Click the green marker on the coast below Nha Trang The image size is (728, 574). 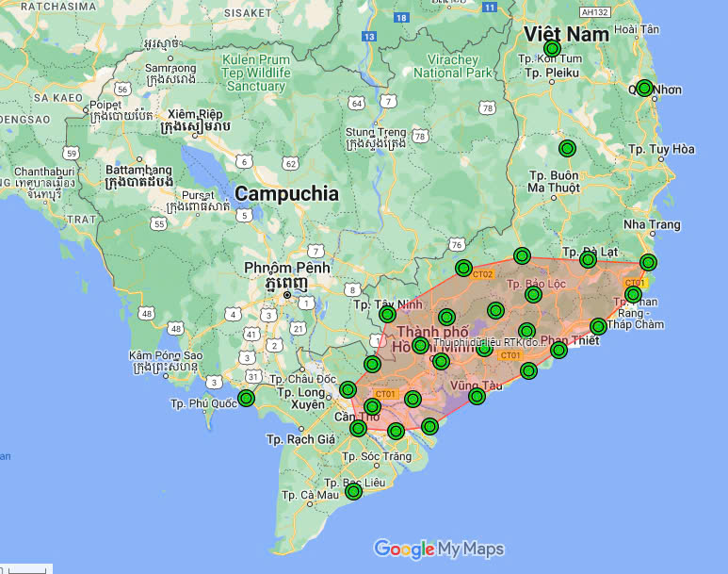[648, 263]
